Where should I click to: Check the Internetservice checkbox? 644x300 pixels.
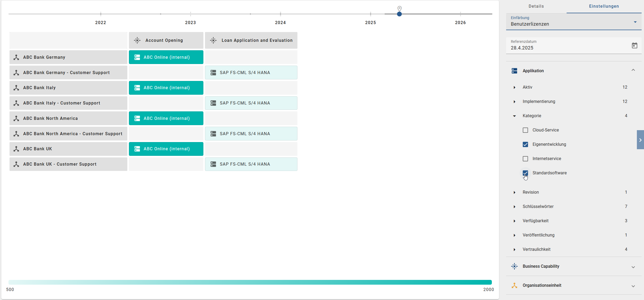(x=525, y=159)
